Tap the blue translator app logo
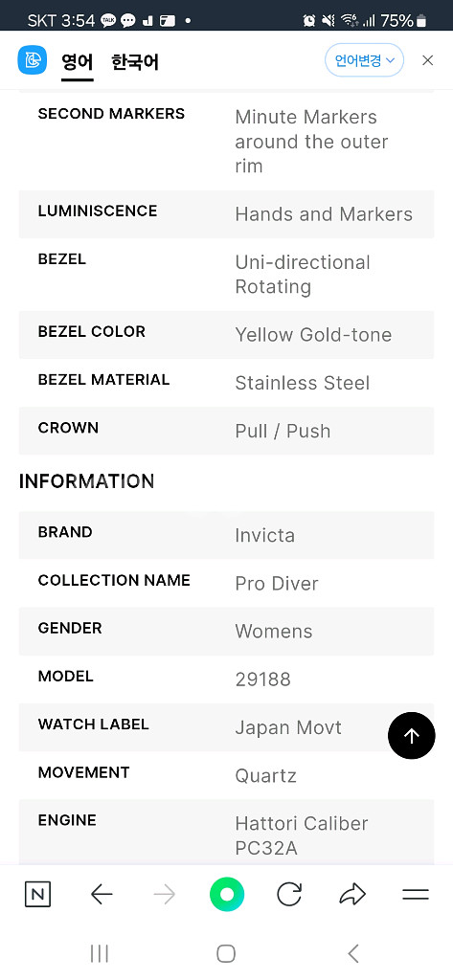This screenshot has height=980, width=453. [x=33, y=60]
